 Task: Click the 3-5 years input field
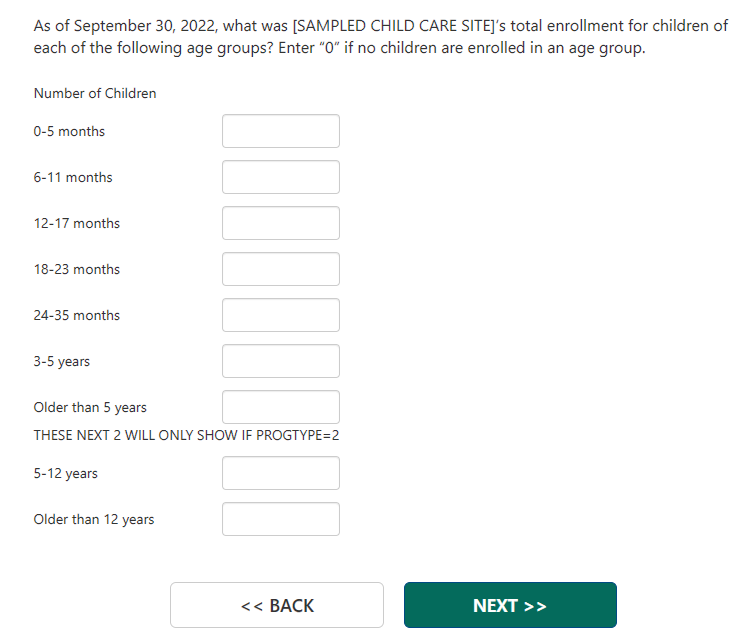click(x=280, y=361)
